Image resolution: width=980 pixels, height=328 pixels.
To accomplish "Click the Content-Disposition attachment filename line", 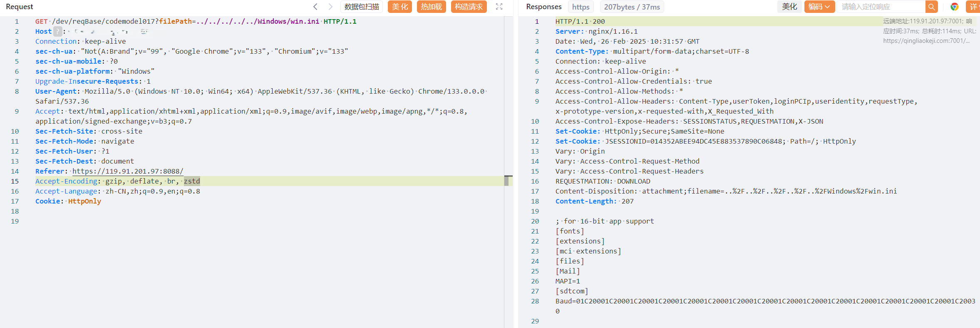I will (x=726, y=191).
